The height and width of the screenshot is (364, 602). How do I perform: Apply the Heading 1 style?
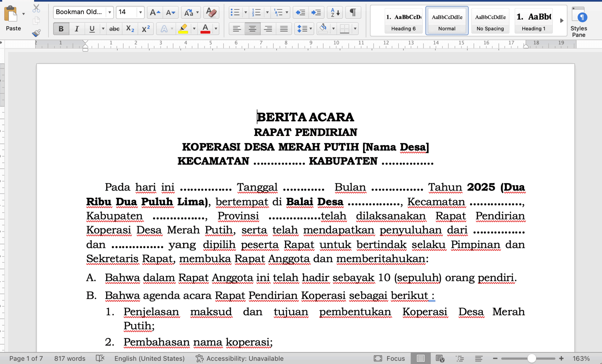(533, 20)
